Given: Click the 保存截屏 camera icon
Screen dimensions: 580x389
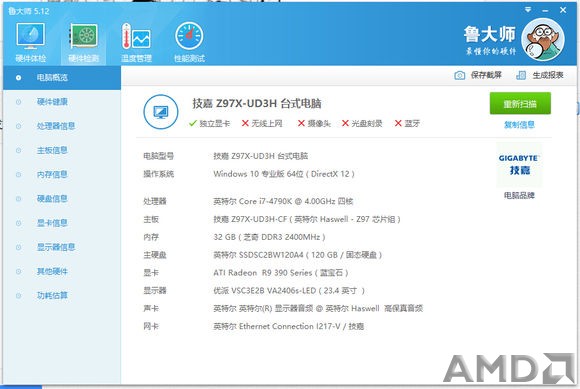Looking at the screenshot, I should (x=459, y=75).
